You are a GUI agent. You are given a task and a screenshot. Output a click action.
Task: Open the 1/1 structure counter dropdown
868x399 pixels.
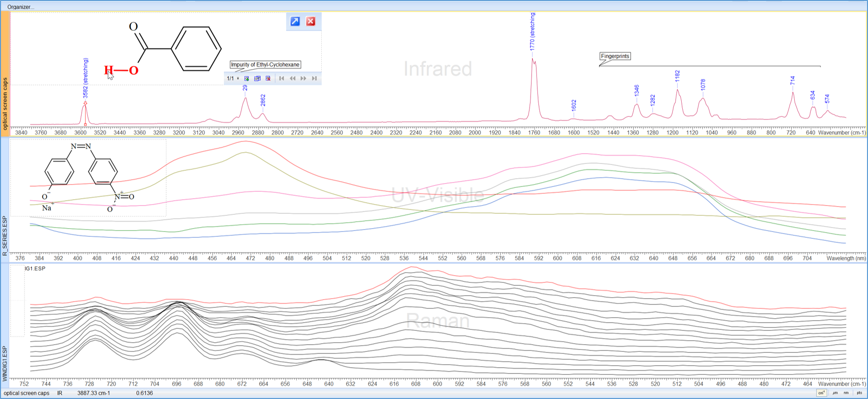(x=238, y=78)
